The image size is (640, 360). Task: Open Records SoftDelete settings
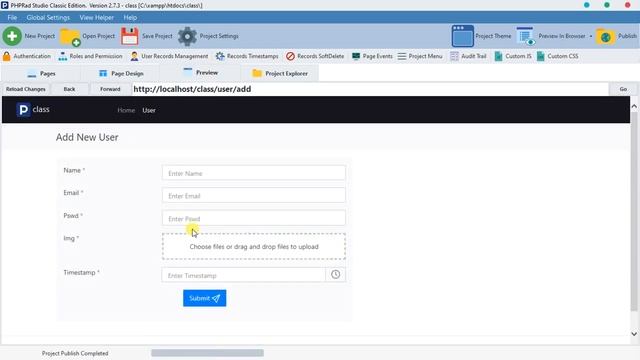[315, 56]
